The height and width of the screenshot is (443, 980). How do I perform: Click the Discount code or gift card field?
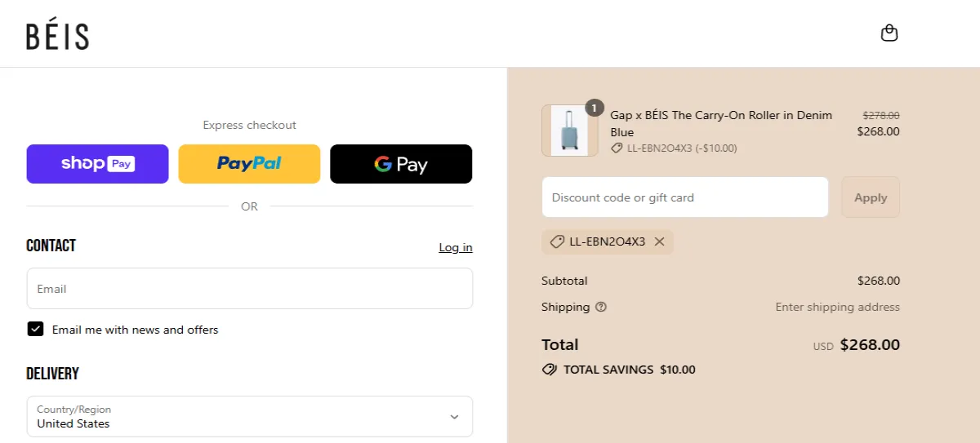coord(685,197)
